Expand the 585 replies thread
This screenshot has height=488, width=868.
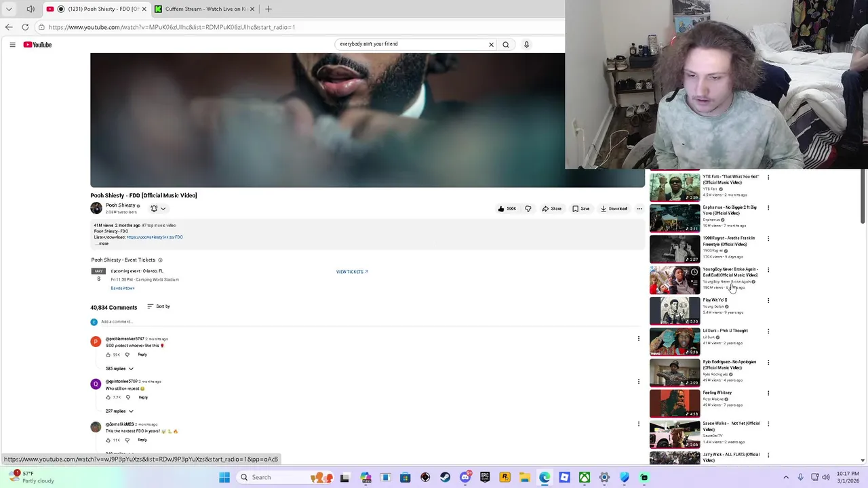coord(119,369)
